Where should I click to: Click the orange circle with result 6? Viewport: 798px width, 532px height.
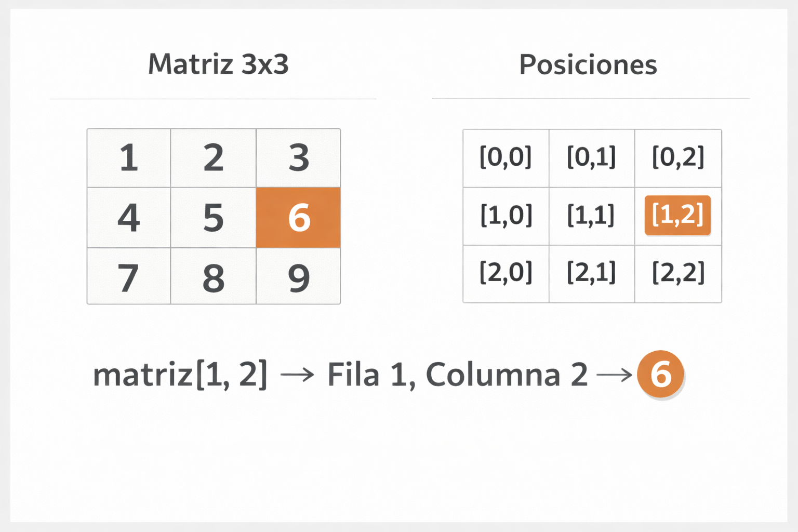click(660, 374)
